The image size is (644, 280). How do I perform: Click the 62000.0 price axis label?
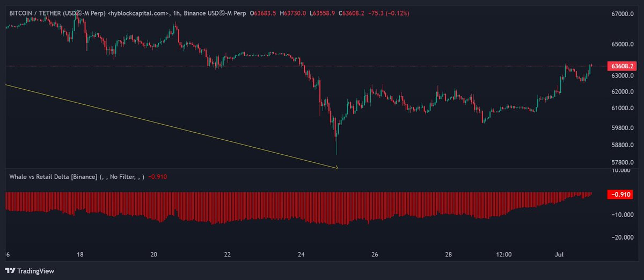(x=623, y=92)
